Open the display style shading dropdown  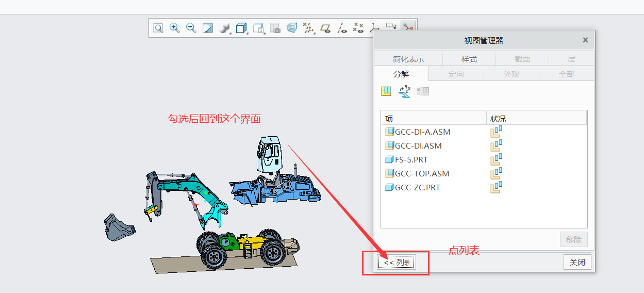click(x=225, y=28)
